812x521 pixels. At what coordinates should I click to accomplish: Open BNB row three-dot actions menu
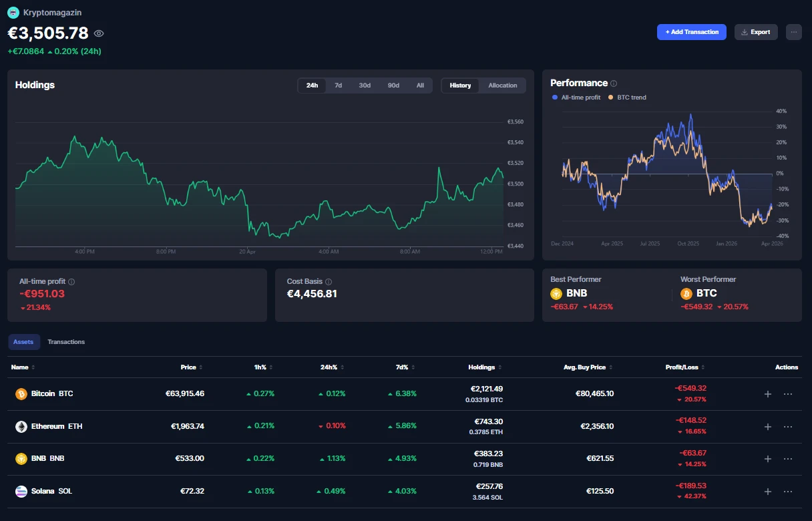(x=788, y=459)
